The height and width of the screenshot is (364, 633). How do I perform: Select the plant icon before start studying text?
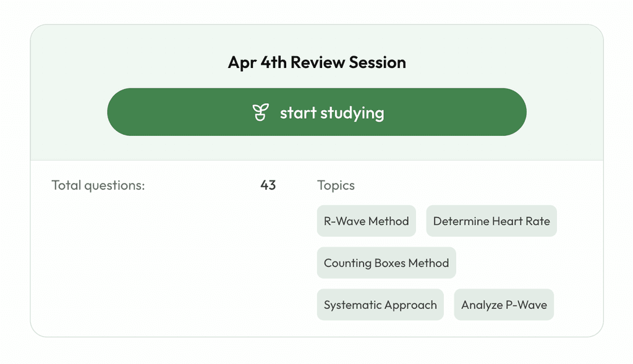tap(260, 112)
